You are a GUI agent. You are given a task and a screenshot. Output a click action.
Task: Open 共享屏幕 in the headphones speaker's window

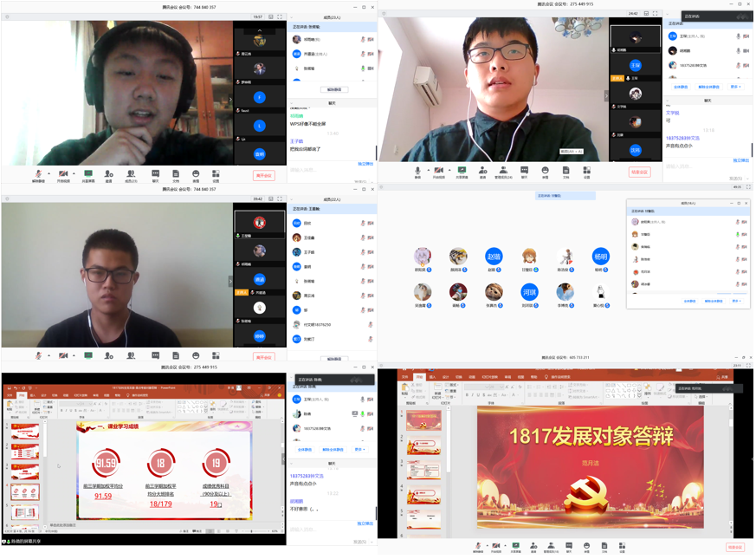88,174
